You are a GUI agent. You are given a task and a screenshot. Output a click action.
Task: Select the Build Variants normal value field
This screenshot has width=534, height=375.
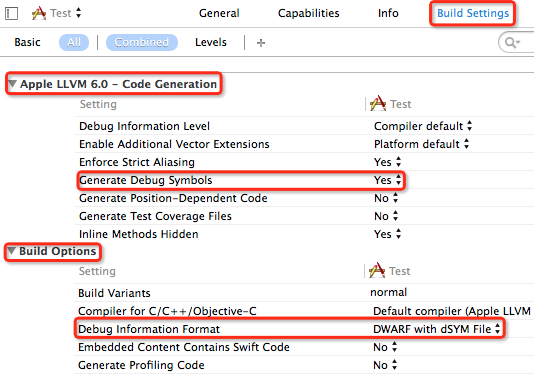point(389,292)
